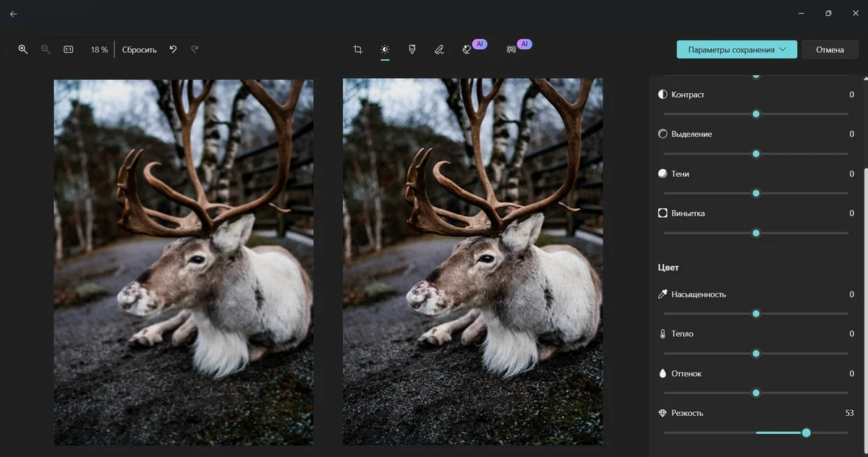Image resolution: width=868 pixels, height=457 pixels.
Task: Go back using the top-left arrow
Action: 13,14
